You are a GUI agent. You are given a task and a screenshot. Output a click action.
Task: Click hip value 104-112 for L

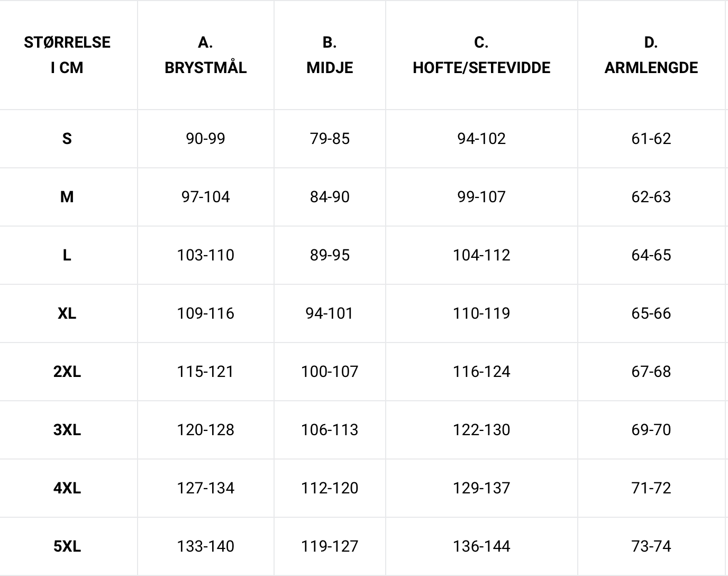481,255
